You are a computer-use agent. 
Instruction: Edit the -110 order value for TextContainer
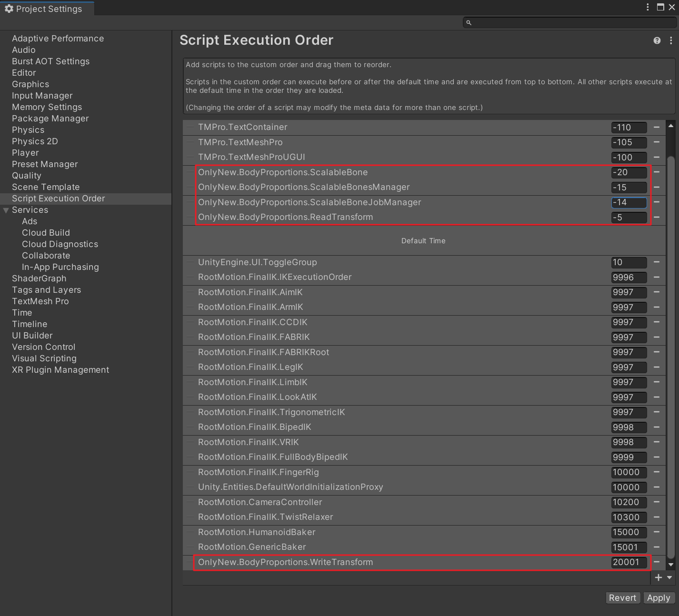(x=629, y=127)
